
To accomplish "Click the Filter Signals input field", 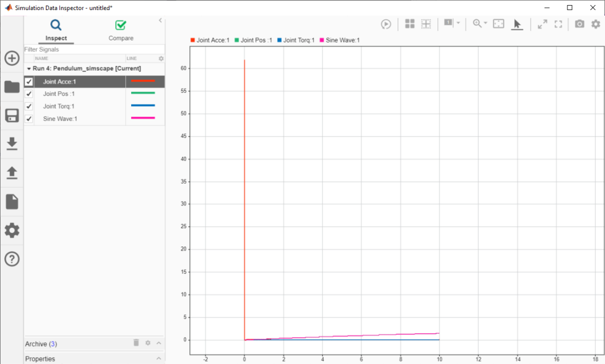I will pyautogui.click(x=94, y=49).
